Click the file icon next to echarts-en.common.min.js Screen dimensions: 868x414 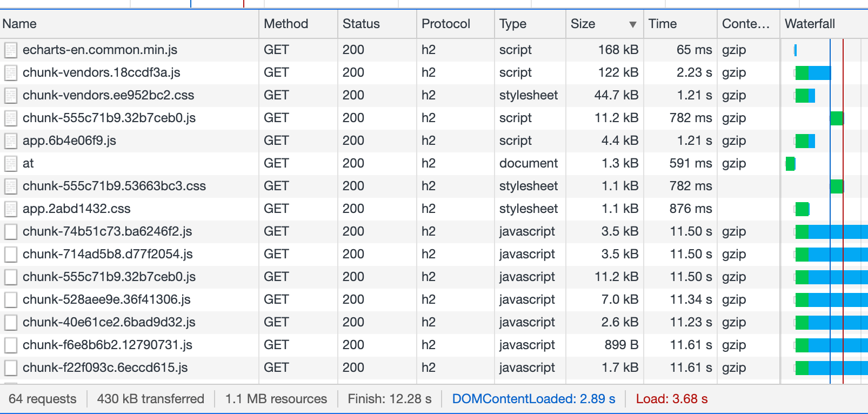[x=10, y=50]
